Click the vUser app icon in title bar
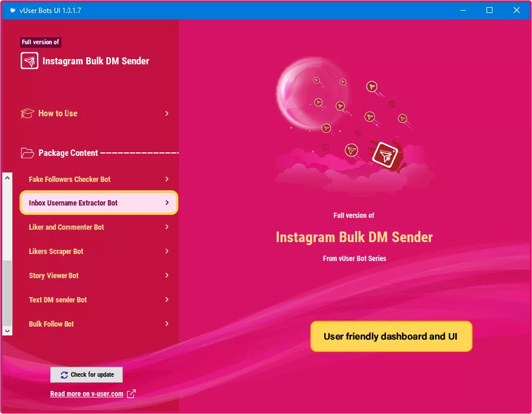 12,10
